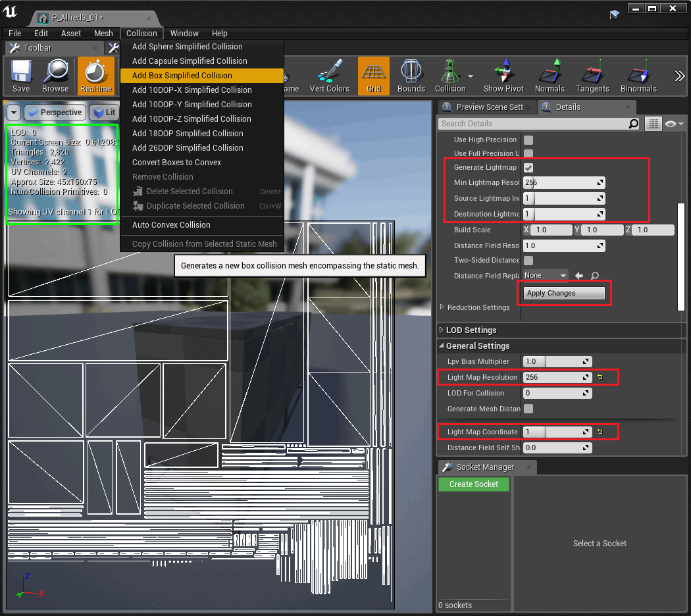Click the Create Socket button
Viewport: 691px width, 616px height.
coord(474,484)
